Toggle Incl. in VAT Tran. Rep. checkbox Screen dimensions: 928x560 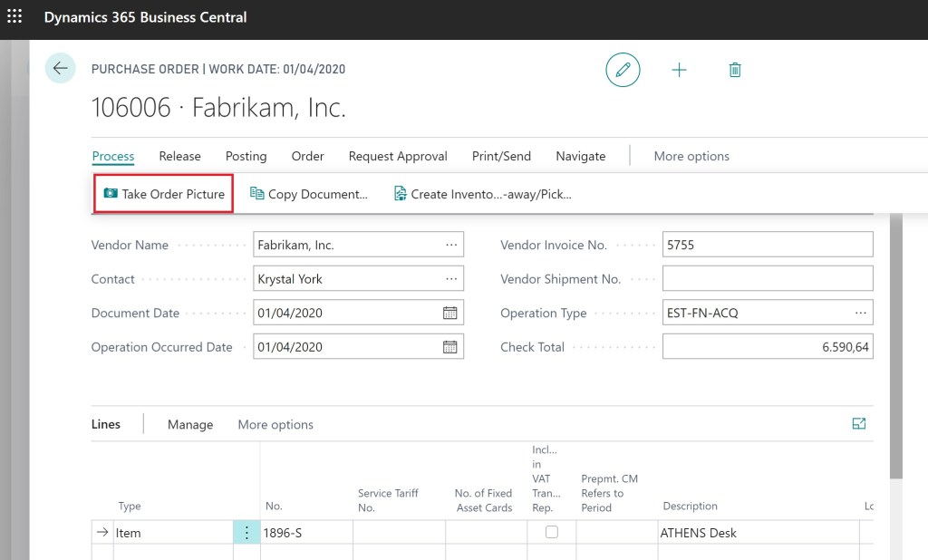coord(551,533)
